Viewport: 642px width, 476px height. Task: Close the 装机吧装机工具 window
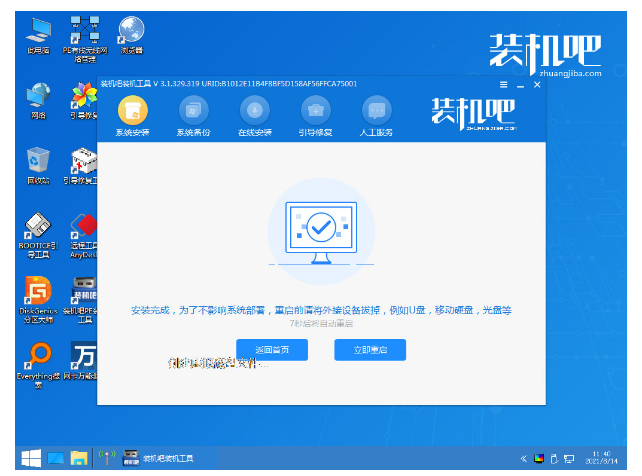(537, 85)
